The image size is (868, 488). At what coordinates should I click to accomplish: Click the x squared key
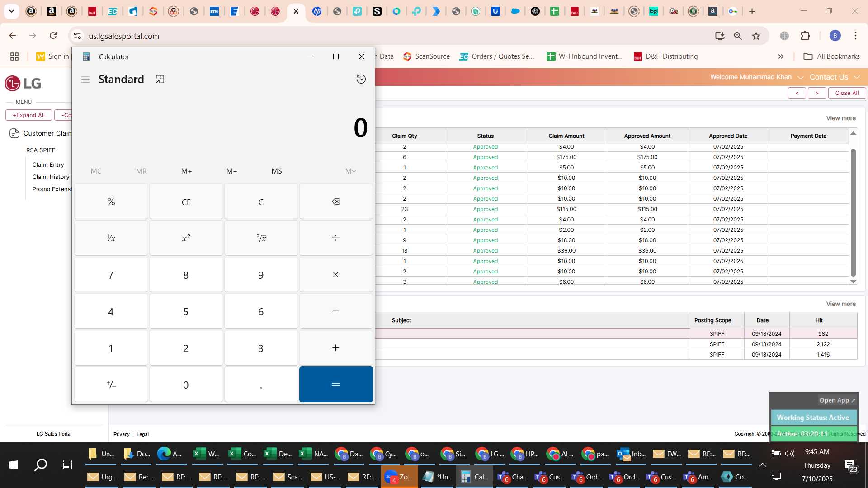[186, 238]
